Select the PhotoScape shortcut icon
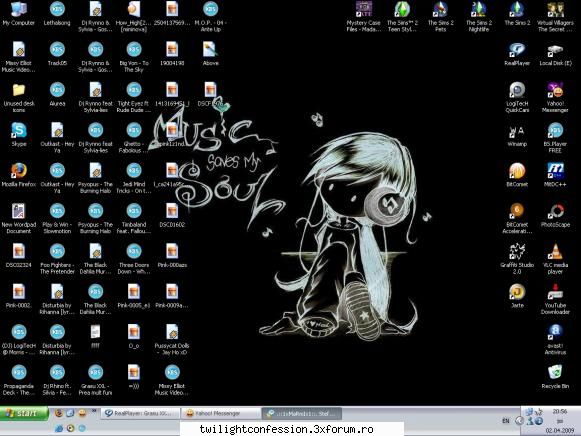The height and width of the screenshot is (436, 581). pos(555,215)
